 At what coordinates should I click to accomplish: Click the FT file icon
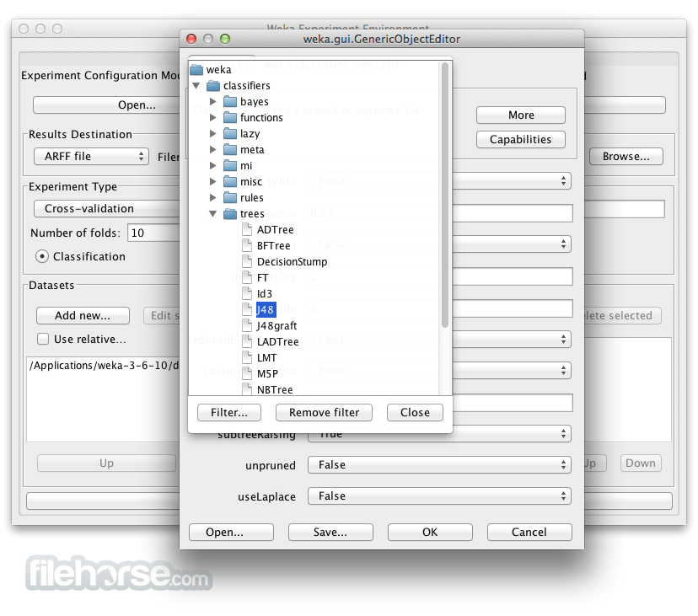tap(247, 278)
